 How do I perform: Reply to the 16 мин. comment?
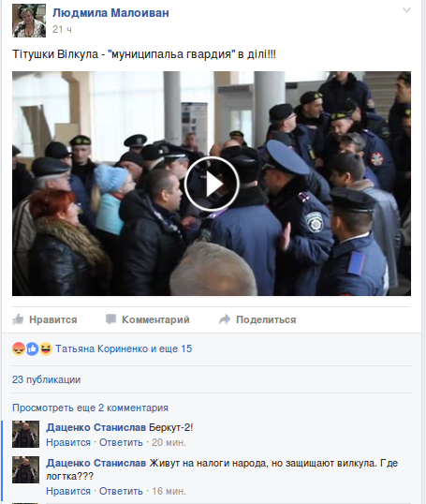pyautogui.click(x=121, y=491)
